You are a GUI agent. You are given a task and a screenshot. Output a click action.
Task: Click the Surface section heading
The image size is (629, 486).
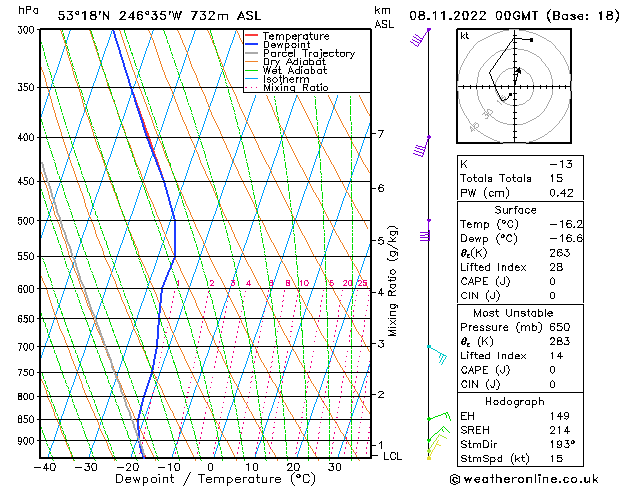515,210
